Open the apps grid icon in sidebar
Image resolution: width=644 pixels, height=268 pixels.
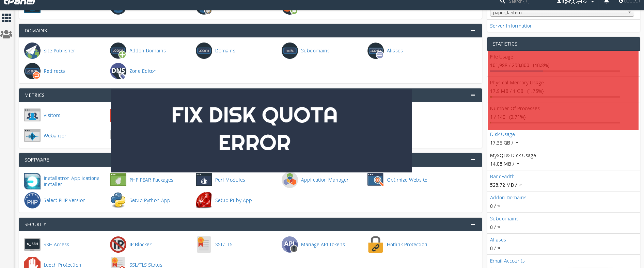click(6, 18)
